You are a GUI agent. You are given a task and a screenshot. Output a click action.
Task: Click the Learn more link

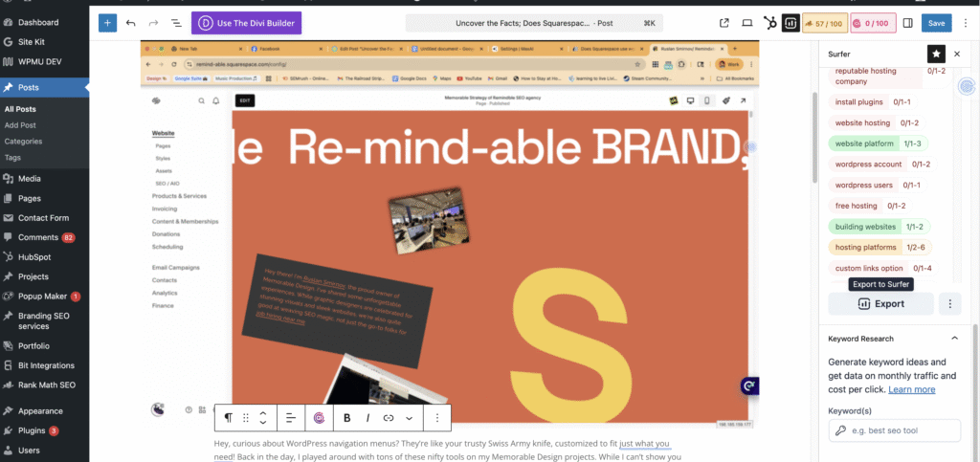(911, 389)
